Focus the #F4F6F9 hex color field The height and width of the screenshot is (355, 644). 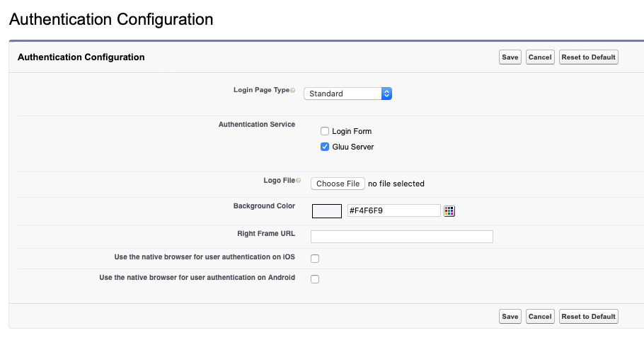click(x=393, y=210)
